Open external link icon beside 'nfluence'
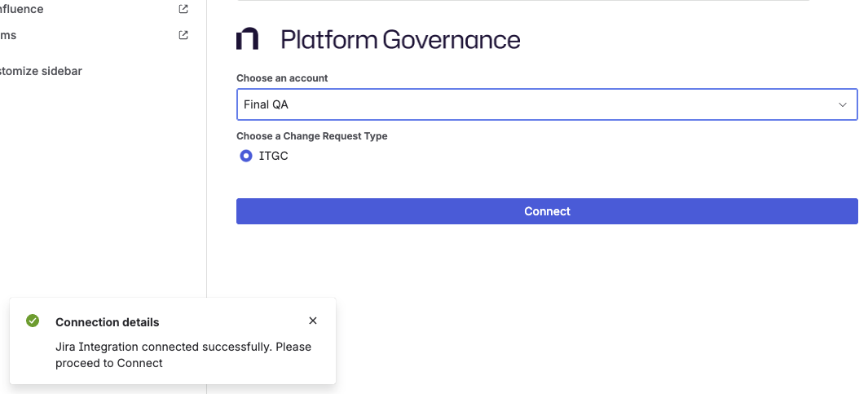 [x=183, y=9]
